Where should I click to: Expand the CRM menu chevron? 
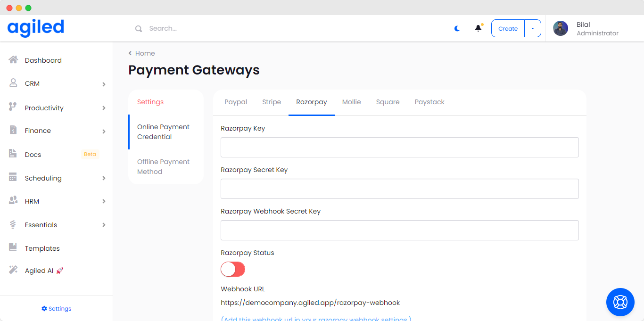click(x=104, y=84)
